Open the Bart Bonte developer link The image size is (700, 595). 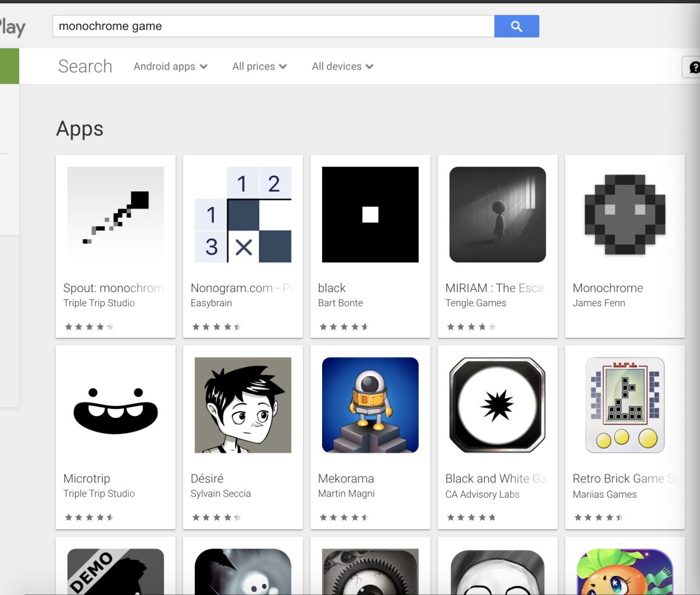(340, 303)
